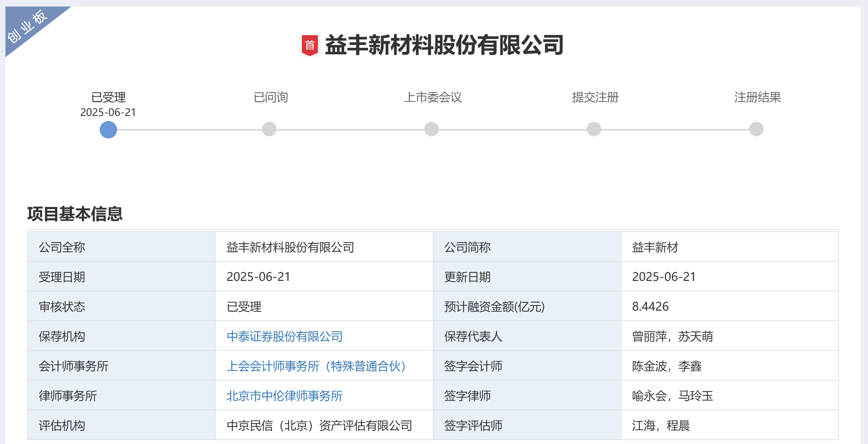
Task: Click the 保荐机构 label cell
Action: pyautogui.click(x=121, y=336)
